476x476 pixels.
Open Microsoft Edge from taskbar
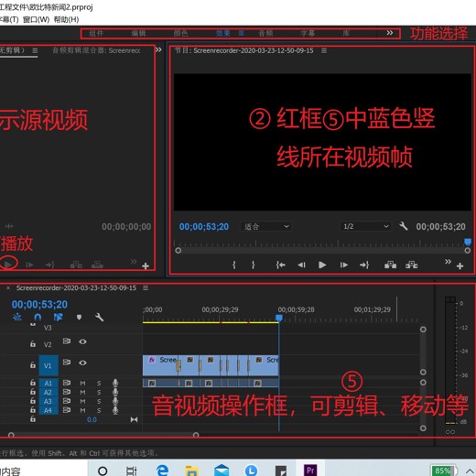click(162, 471)
